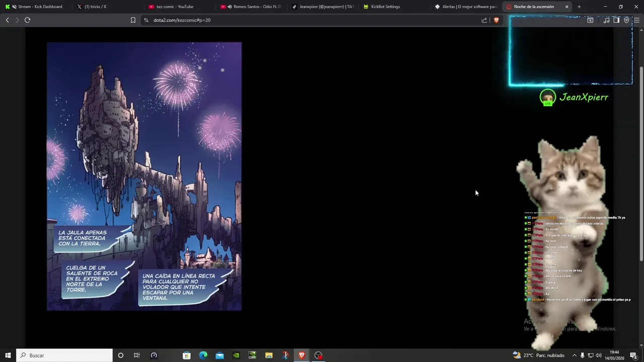Show hidden system tray icons
Screen dimensions: 644x362
(x=575, y=355)
